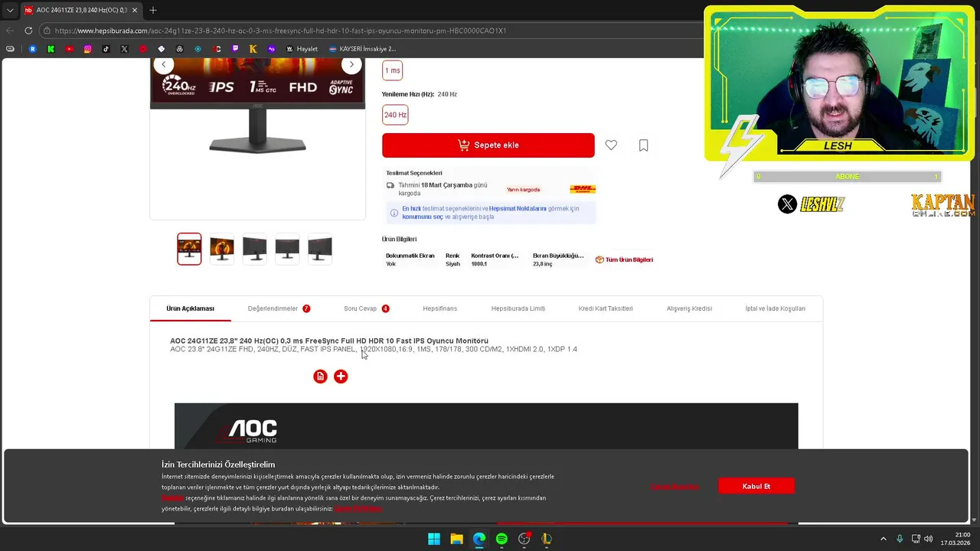This screenshot has height=551, width=980.
Task: Switch to Ürün Açıklaması tab
Action: 190,308
